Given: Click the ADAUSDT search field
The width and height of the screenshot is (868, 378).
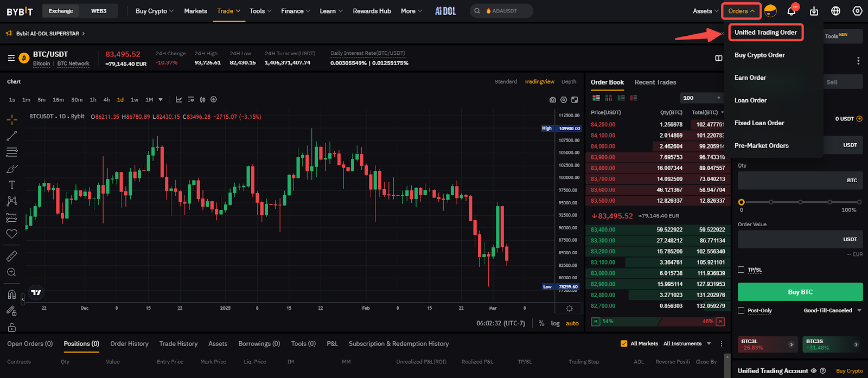Looking at the screenshot, I should coord(505,11).
